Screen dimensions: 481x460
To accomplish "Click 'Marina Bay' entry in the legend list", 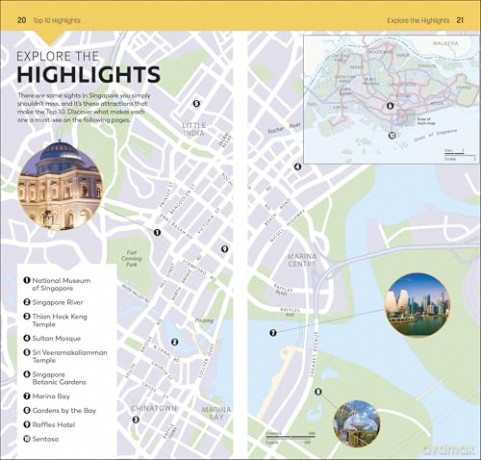I will 47,396.
